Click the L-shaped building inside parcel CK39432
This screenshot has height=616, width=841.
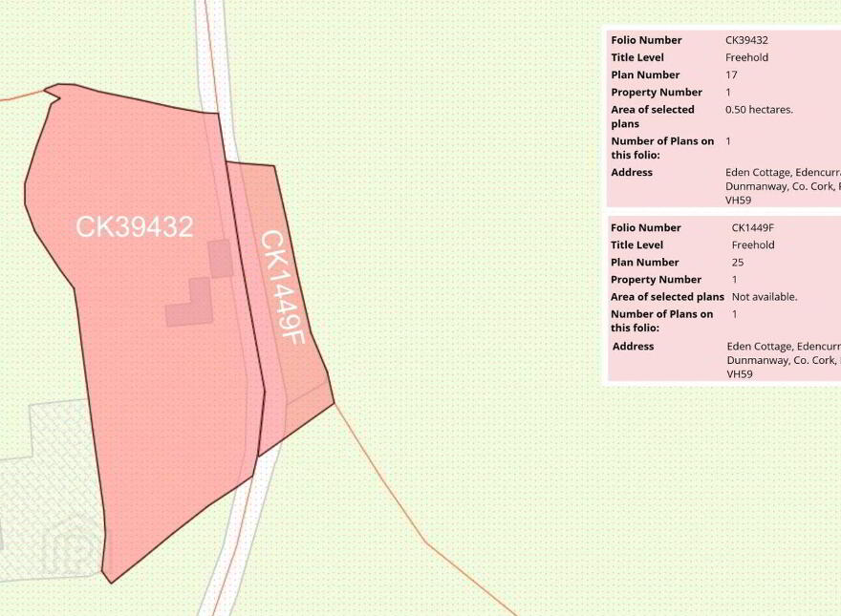pos(189,303)
